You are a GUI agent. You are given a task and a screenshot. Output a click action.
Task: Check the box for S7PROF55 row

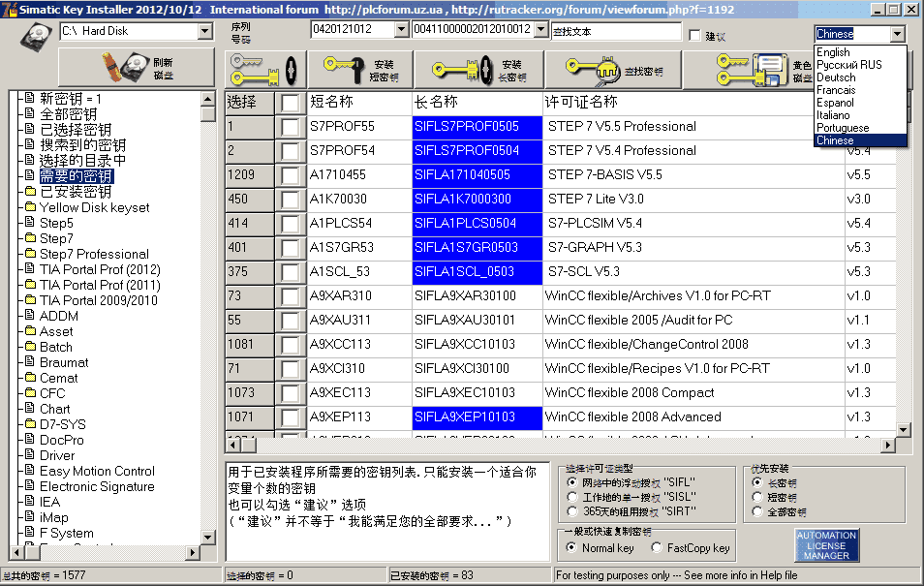(291, 127)
